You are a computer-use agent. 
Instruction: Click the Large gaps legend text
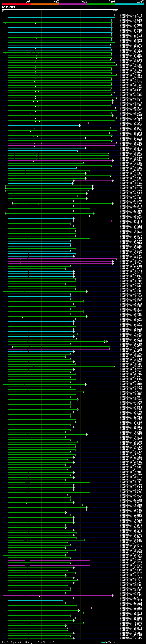(28, 642)
